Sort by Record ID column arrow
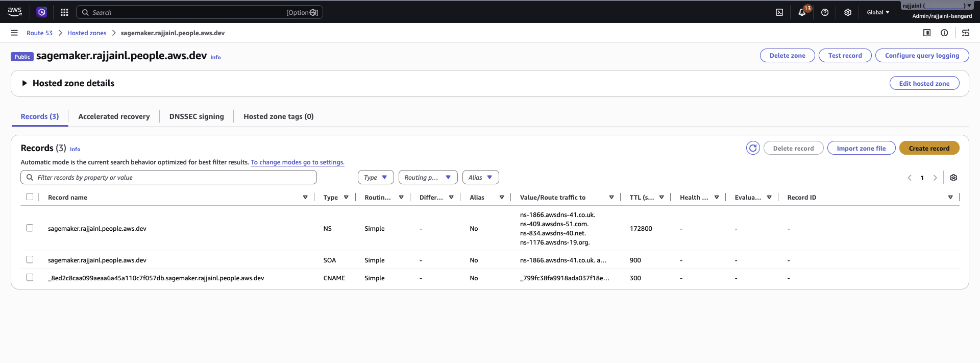This screenshot has width=980, height=363. pos(950,197)
